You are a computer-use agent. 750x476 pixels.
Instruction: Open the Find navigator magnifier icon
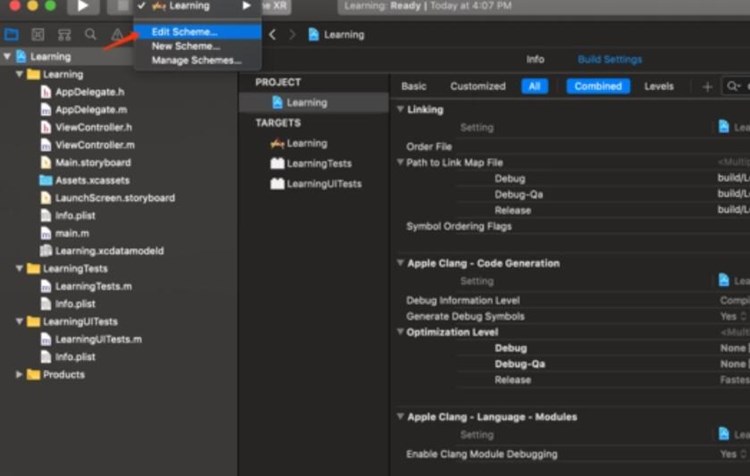coord(90,34)
